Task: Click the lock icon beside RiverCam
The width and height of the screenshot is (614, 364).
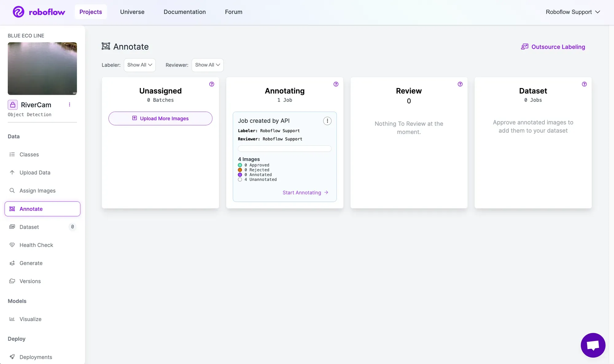Action: pos(13,105)
